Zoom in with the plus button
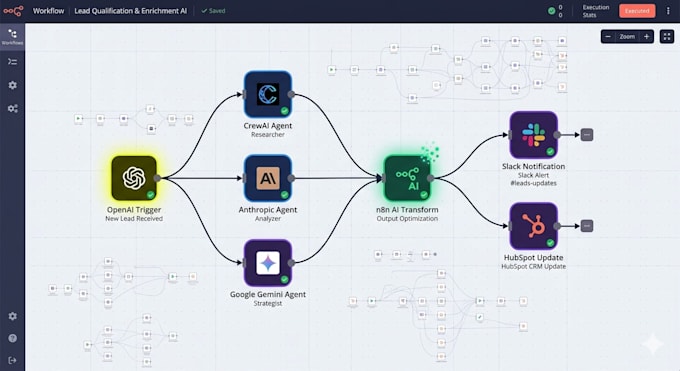The image size is (680, 371). 646,36
